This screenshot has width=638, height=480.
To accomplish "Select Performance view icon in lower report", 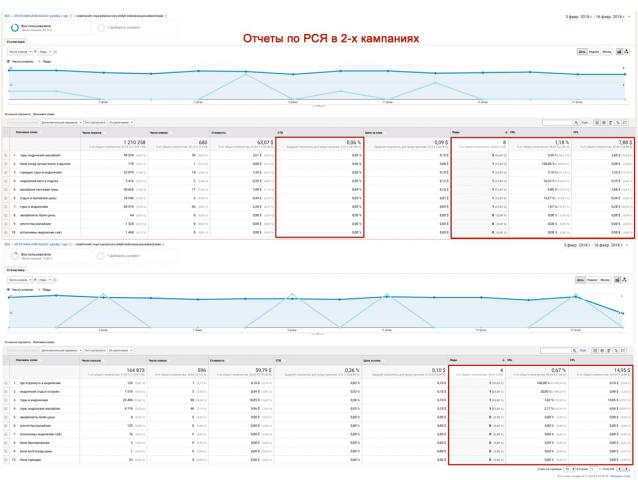I will pos(609,351).
